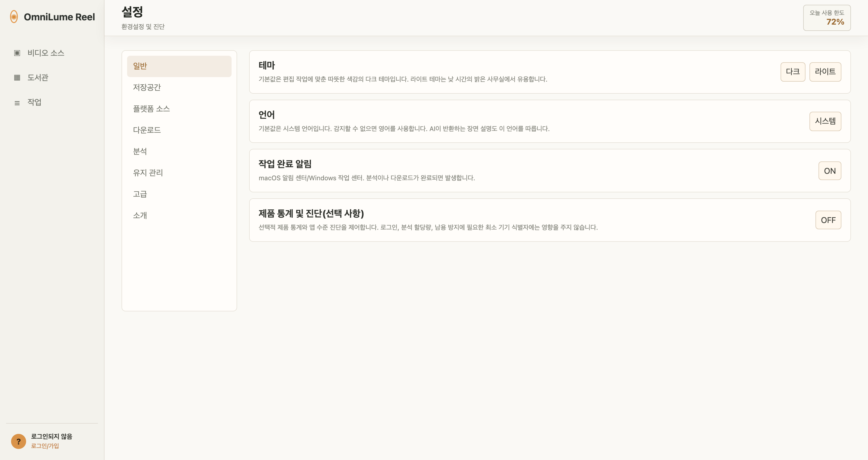868x460 pixels.
Task: Open the 작업 page
Action: 52,102
